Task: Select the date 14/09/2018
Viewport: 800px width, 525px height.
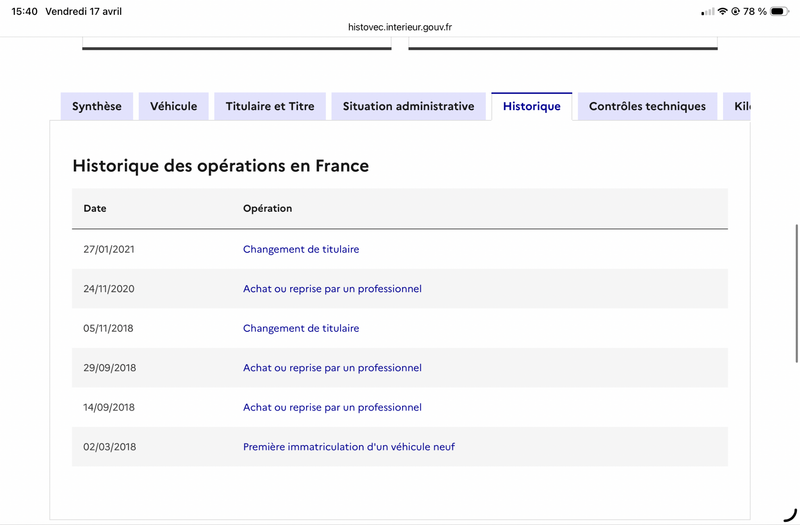Action: pyautogui.click(x=109, y=407)
